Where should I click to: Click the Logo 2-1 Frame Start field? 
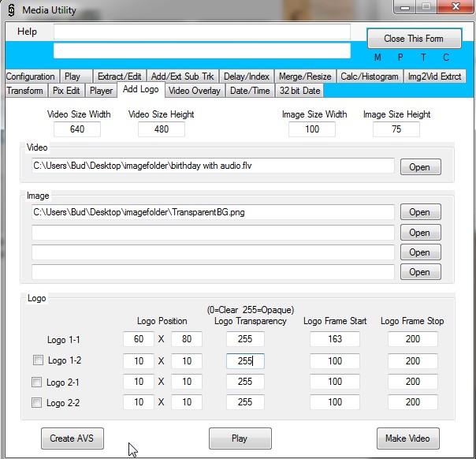pyautogui.click(x=335, y=382)
